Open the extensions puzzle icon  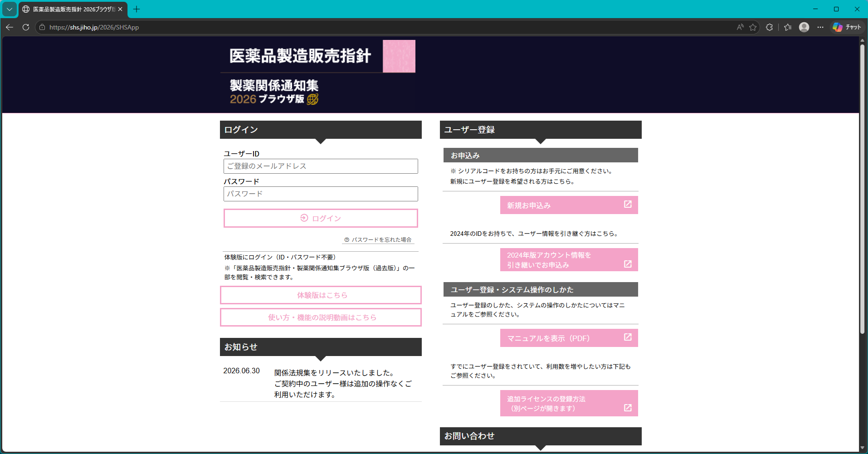pos(770,27)
